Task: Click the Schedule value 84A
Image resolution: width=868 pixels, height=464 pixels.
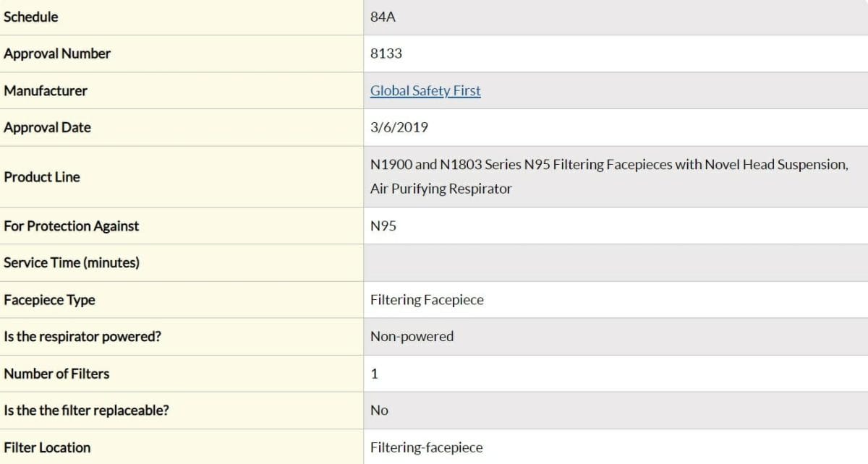Action: pyautogui.click(x=383, y=17)
